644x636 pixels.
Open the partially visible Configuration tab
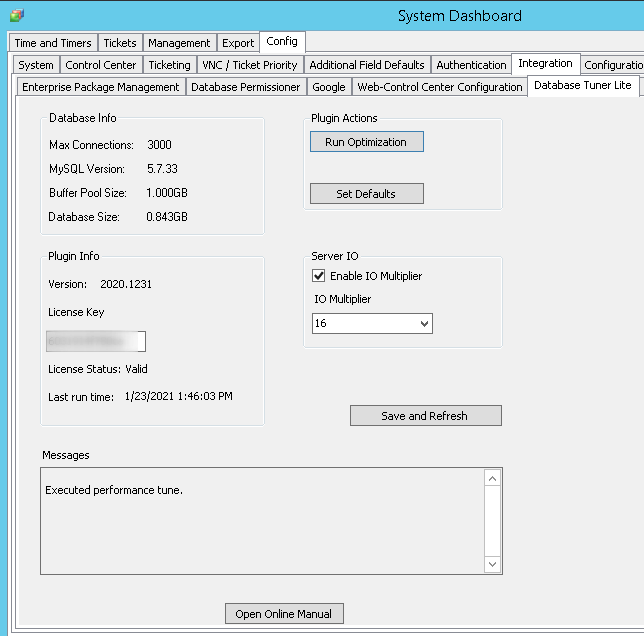tap(613, 65)
